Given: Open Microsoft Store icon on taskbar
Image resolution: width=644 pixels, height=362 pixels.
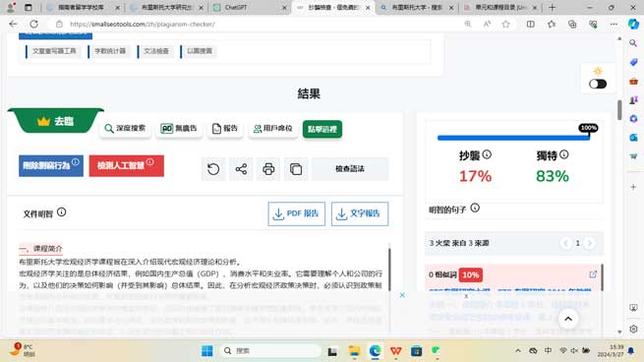Looking at the screenshot, I should pyautogui.click(x=416, y=351).
